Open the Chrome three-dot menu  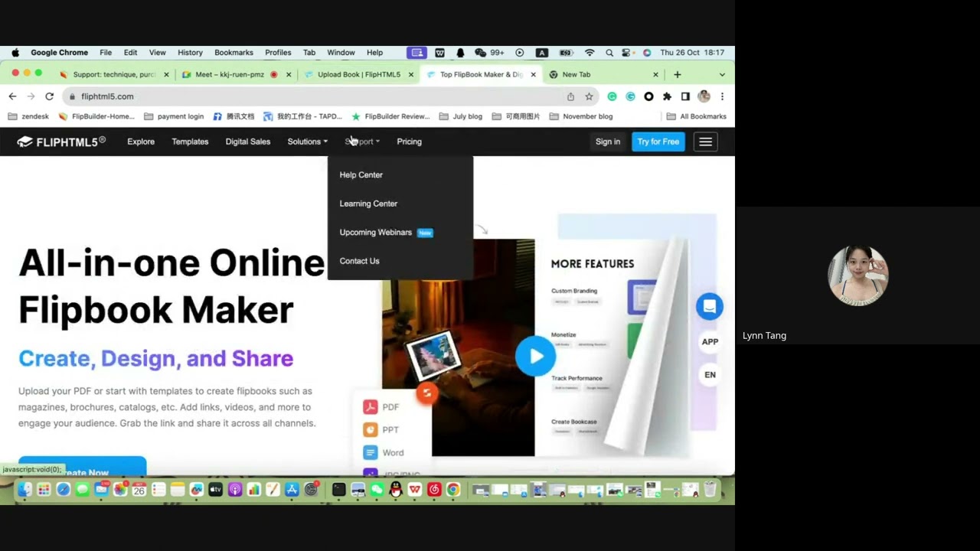click(722, 96)
